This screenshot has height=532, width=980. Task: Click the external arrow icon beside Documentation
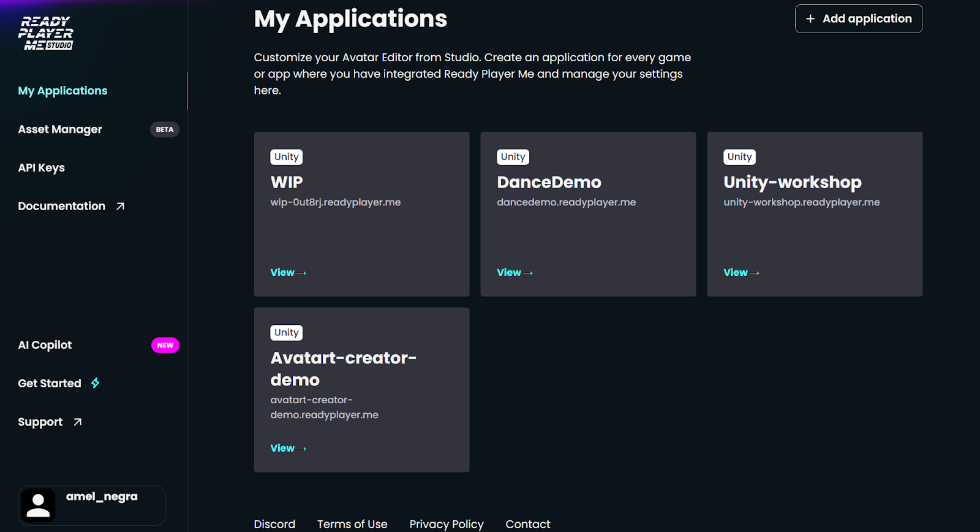click(121, 207)
